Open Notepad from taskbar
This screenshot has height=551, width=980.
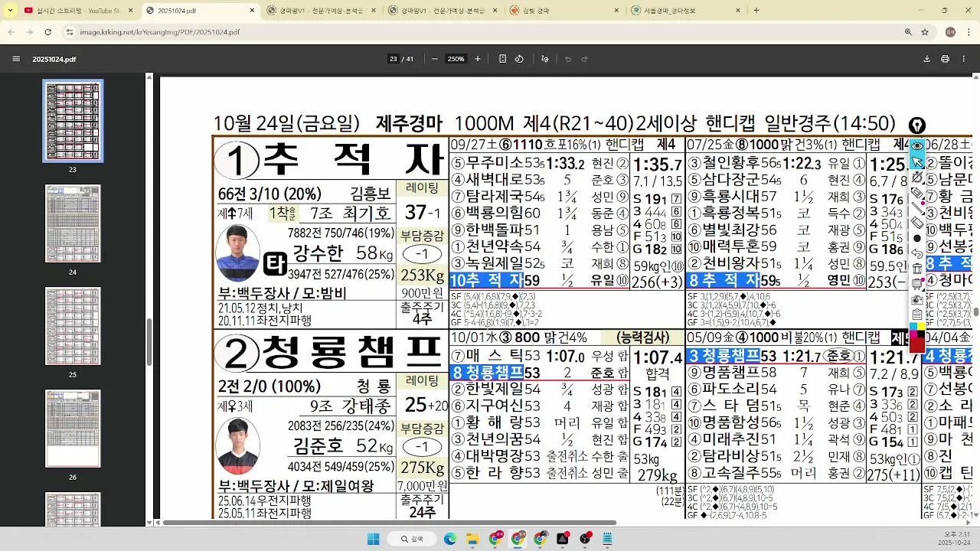click(x=608, y=539)
